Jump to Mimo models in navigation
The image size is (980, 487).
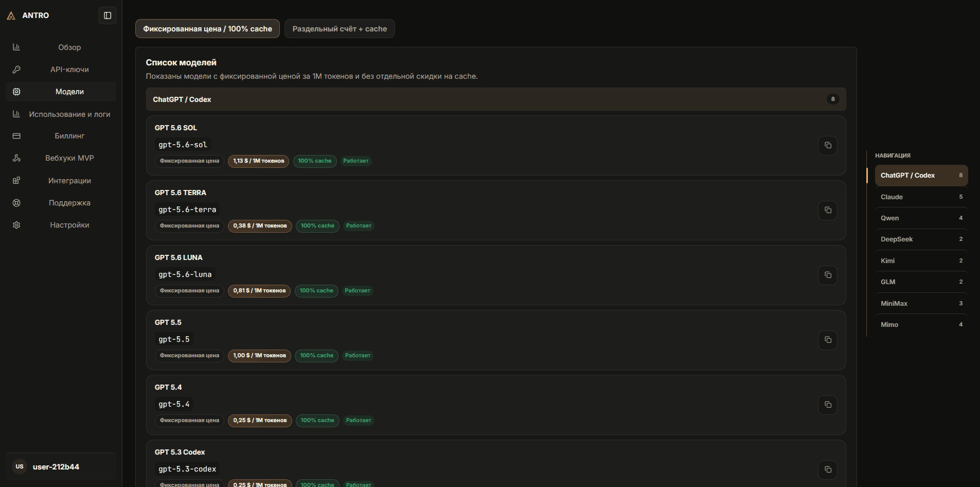(921, 325)
